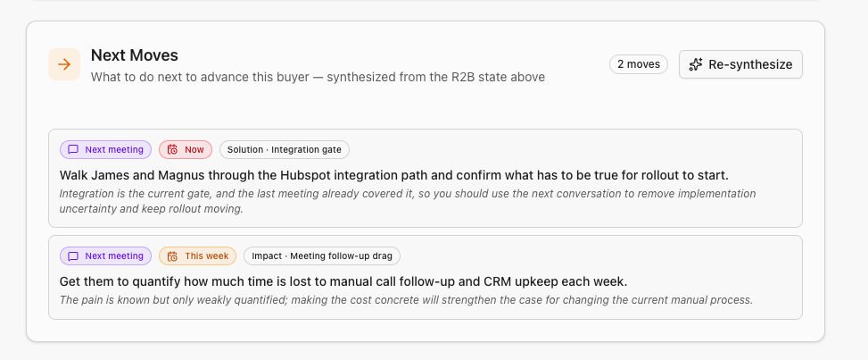This screenshot has height=360, width=868.
Task: Select the red Now urgency badge
Action: coord(186,150)
